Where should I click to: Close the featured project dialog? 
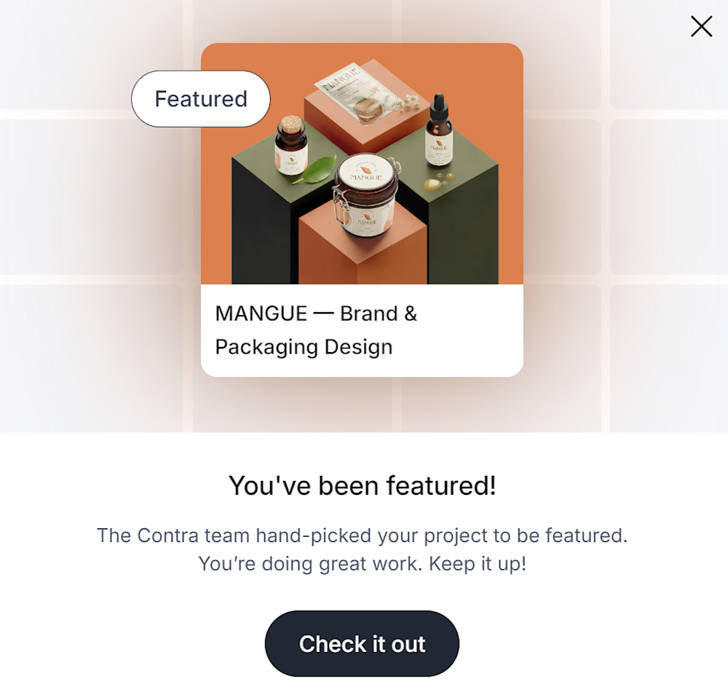coord(701,27)
